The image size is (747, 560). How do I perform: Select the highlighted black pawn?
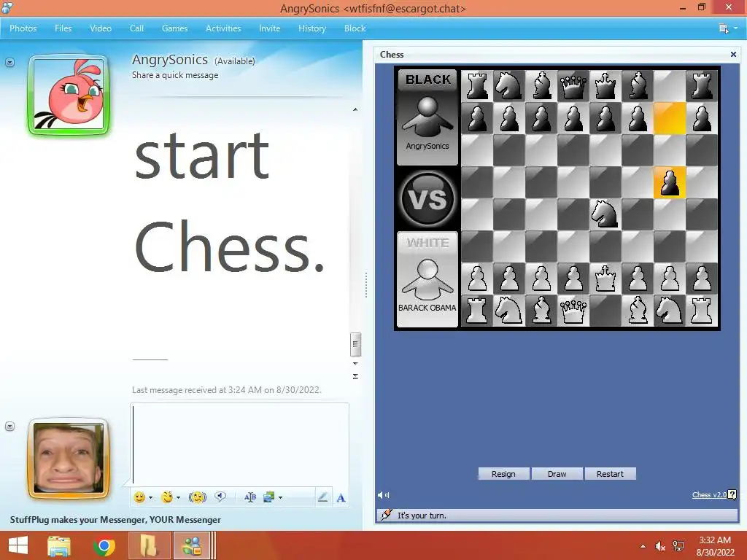tap(670, 182)
